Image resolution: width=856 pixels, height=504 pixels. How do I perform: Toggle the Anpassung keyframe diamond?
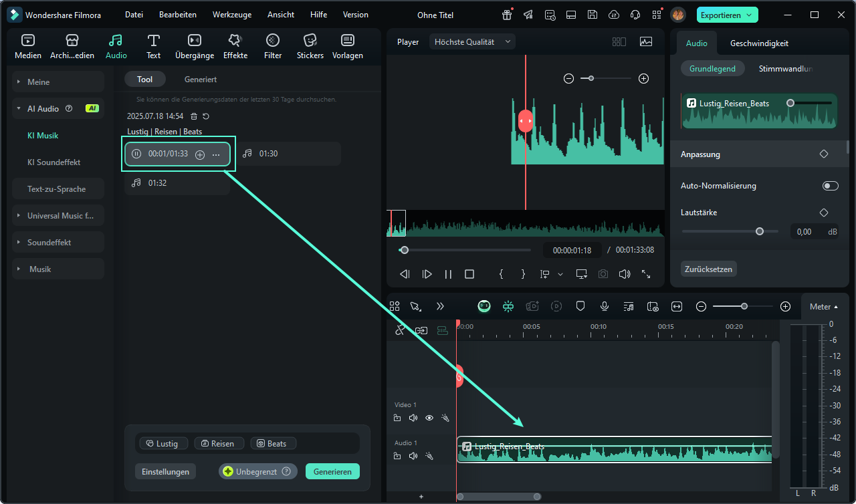point(824,154)
